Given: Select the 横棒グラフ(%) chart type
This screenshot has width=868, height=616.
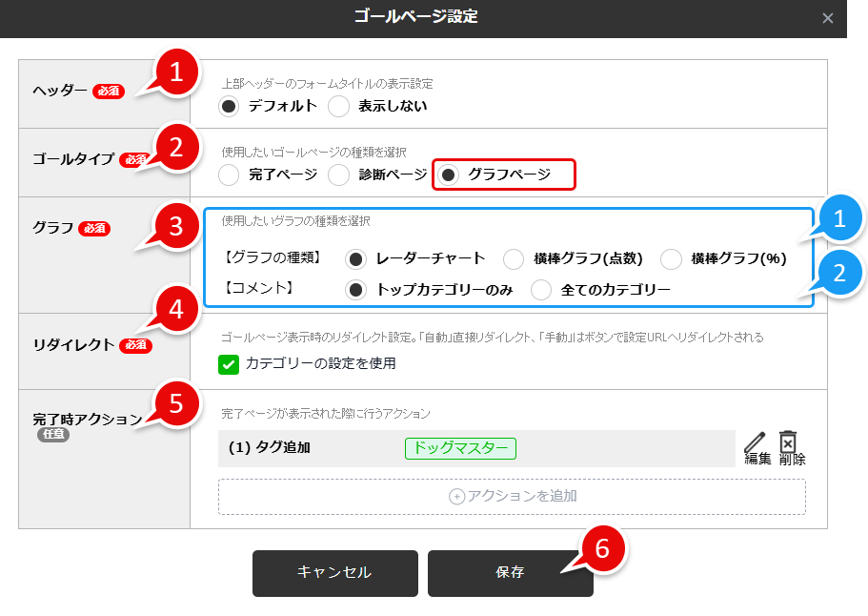Looking at the screenshot, I should 670,258.
